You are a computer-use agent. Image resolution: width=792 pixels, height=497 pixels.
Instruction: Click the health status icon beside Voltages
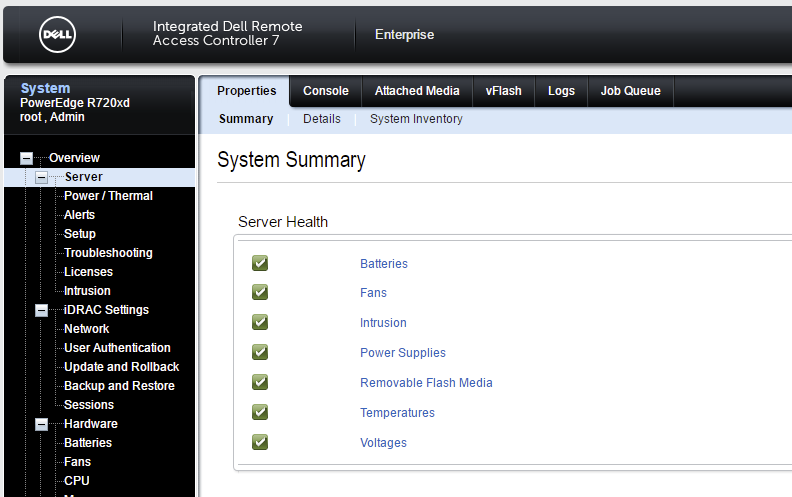(260, 442)
